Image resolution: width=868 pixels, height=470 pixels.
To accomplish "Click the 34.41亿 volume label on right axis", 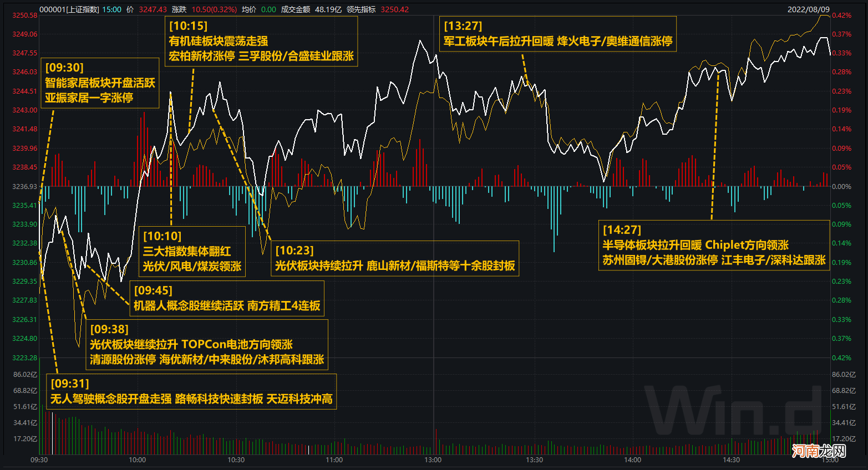I will (x=844, y=423).
